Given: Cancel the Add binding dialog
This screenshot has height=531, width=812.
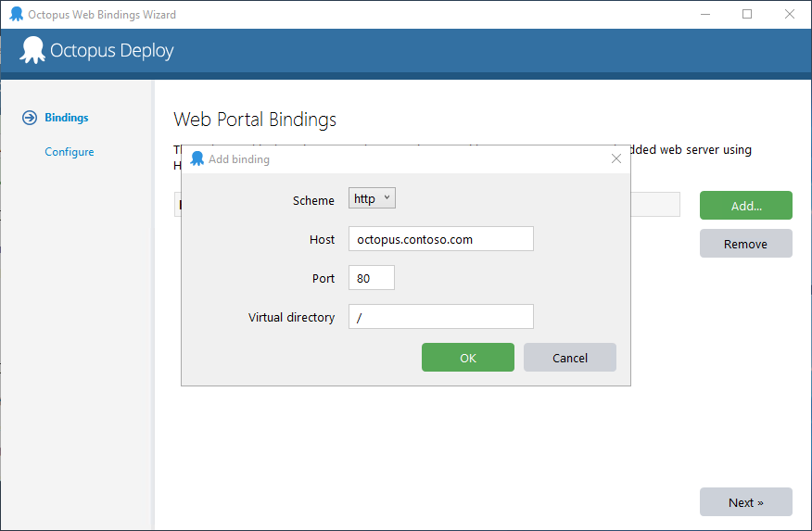Looking at the screenshot, I should pos(570,357).
